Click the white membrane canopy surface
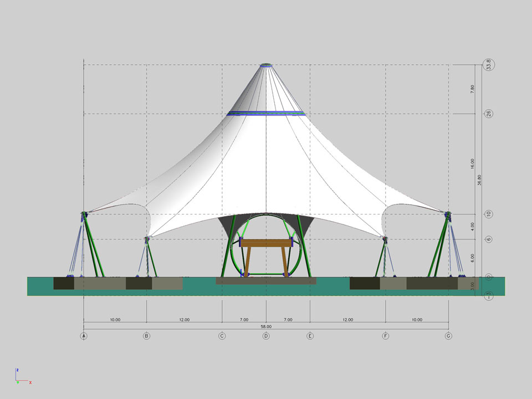 pos(266,166)
